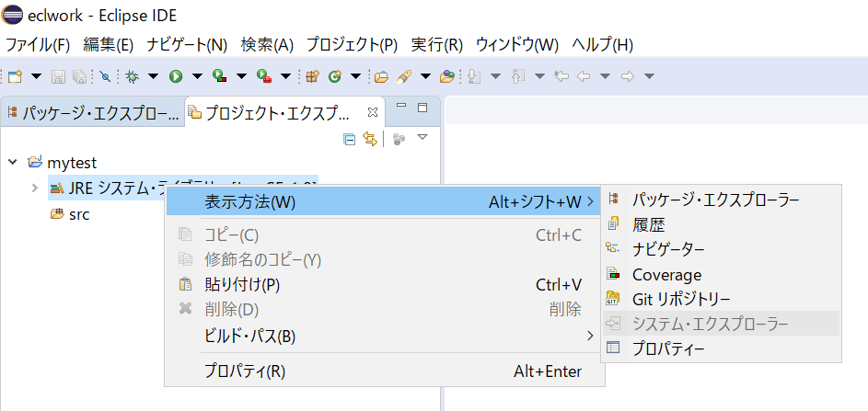Image resolution: width=868 pixels, height=411 pixels.
Task: Open the Run configurations dropdown arrow
Action: [x=197, y=76]
